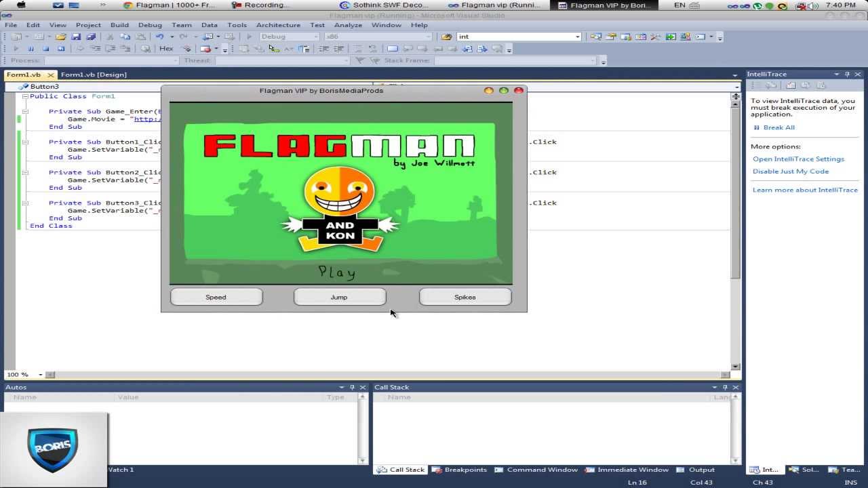Image resolution: width=868 pixels, height=488 pixels.
Task: Click the Save All icon
Action: coord(91,37)
